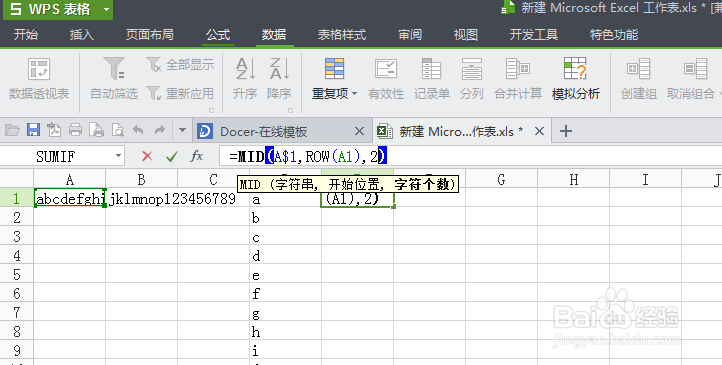Switch to the 新建 Micro...作表.xls tab

(x=461, y=132)
